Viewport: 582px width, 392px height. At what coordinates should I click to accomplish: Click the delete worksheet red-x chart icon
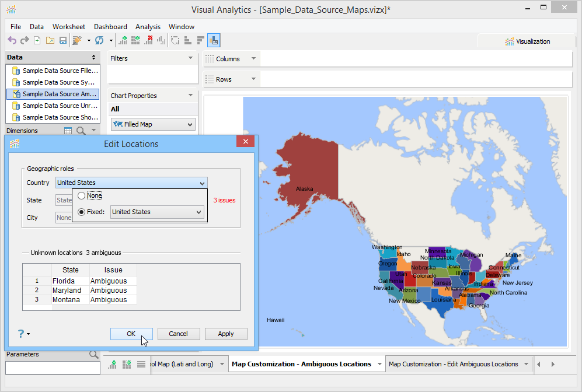click(148, 40)
